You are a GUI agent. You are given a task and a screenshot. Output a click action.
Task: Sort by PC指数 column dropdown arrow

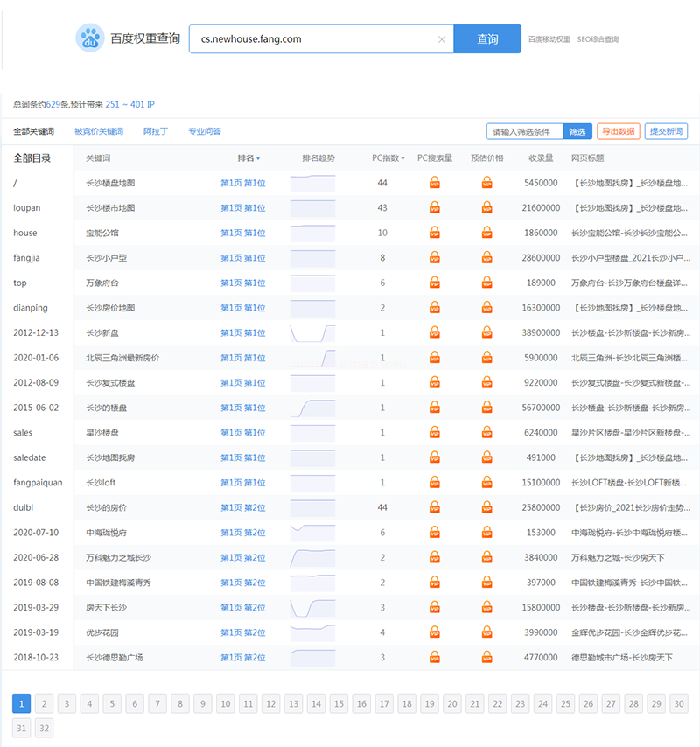(x=402, y=159)
